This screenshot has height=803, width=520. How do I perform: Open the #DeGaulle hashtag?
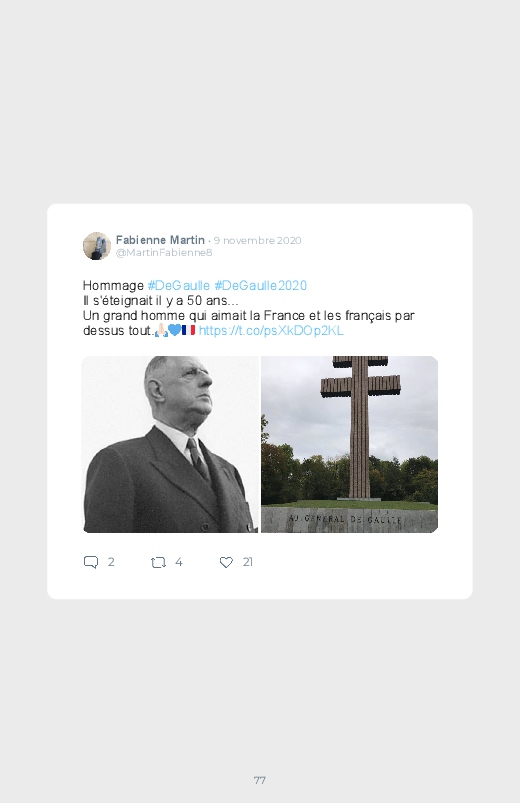(x=179, y=285)
